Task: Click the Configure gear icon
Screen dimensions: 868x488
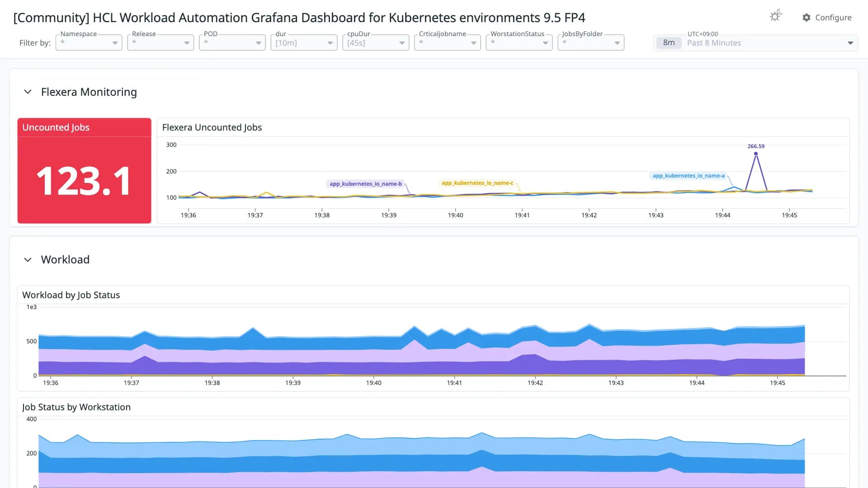Action: 806,18
